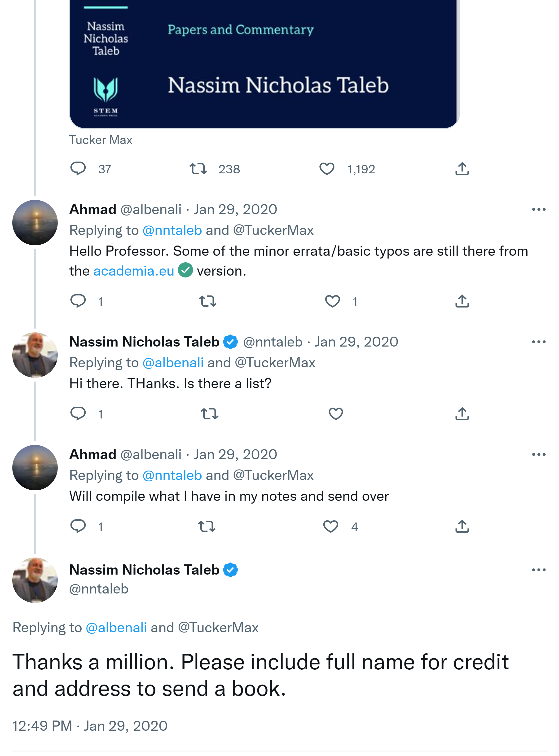Image resolution: width=559 pixels, height=756 pixels.
Task: Reply to Ahmad's 'Will compile' tweet
Action: (78, 526)
